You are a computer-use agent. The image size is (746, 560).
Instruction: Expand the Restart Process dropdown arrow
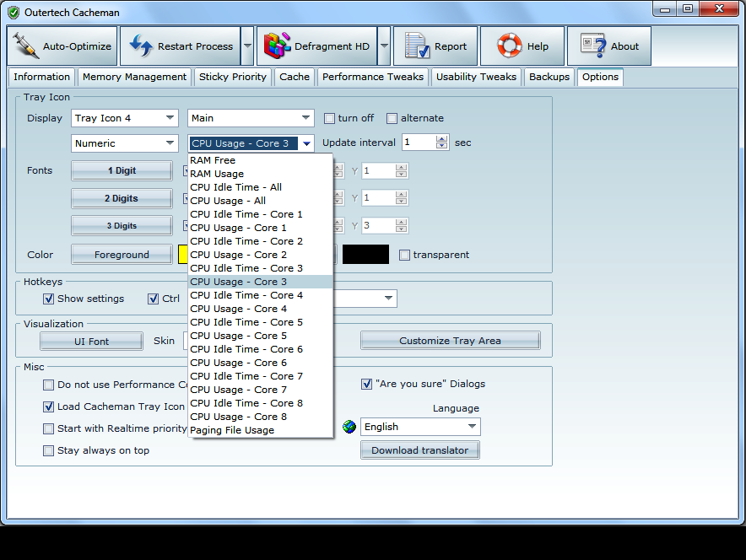tap(247, 46)
